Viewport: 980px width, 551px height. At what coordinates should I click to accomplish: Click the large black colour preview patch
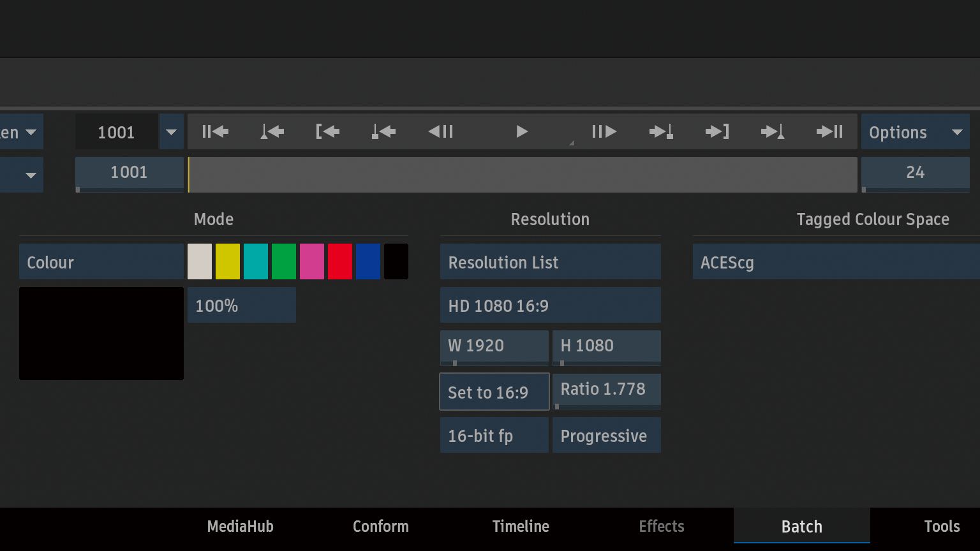pyautogui.click(x=101, y=334)
